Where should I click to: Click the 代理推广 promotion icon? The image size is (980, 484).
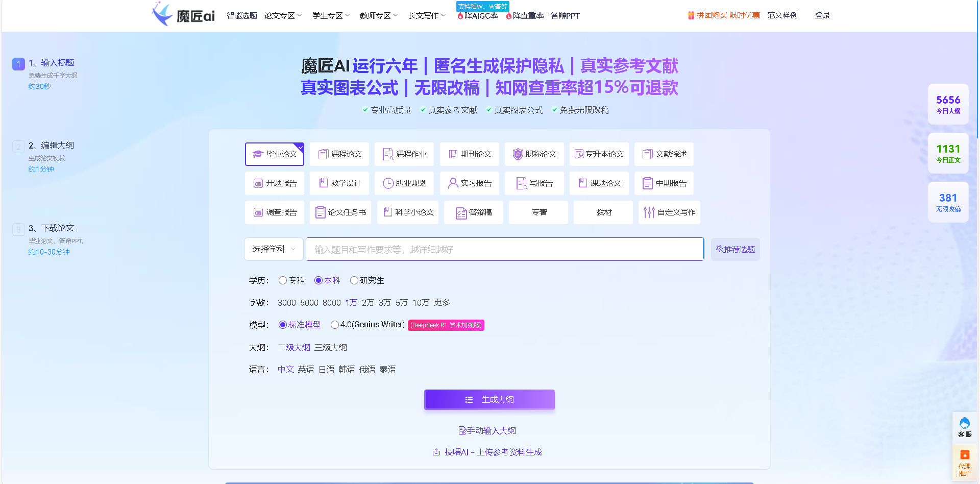(965, 462)
